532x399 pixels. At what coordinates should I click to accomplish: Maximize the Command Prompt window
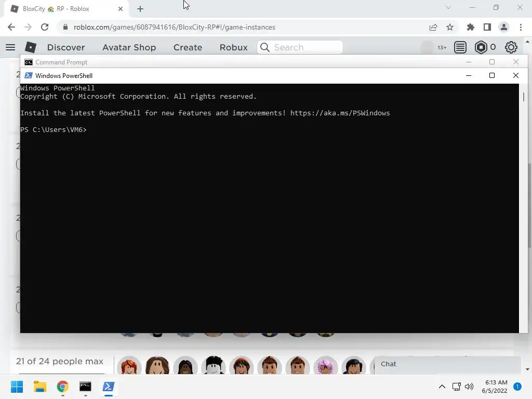coord(492,62)
